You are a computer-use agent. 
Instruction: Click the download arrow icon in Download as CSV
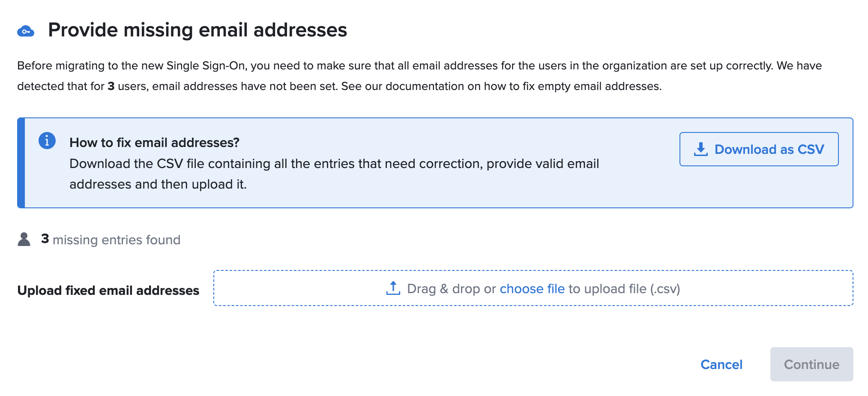click(x=701, y=149)
